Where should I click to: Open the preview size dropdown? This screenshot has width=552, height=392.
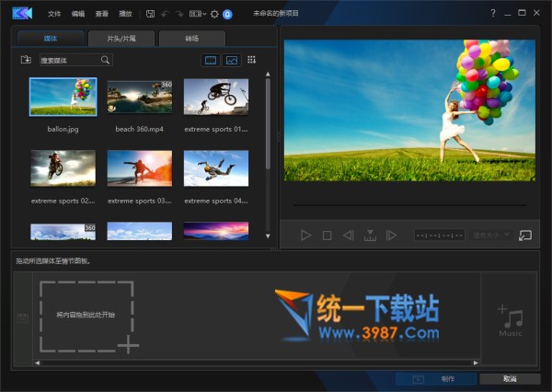click(490, 235)
